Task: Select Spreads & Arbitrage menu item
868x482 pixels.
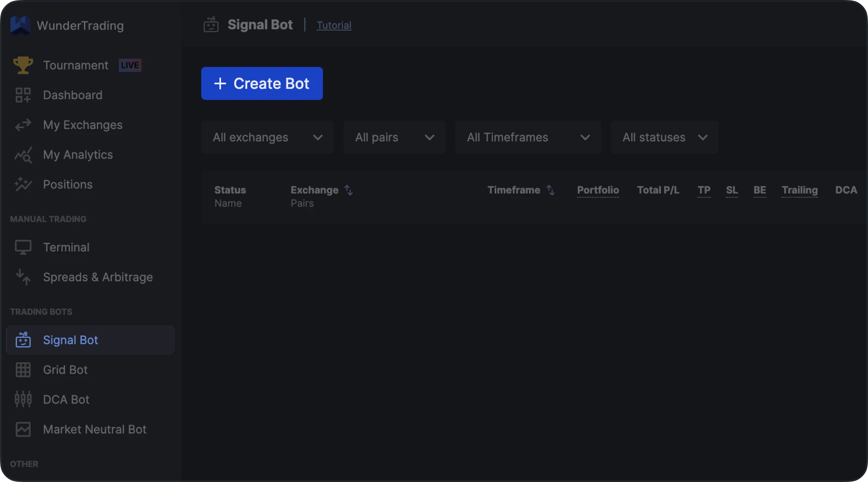Action: (x=98, y=277)
